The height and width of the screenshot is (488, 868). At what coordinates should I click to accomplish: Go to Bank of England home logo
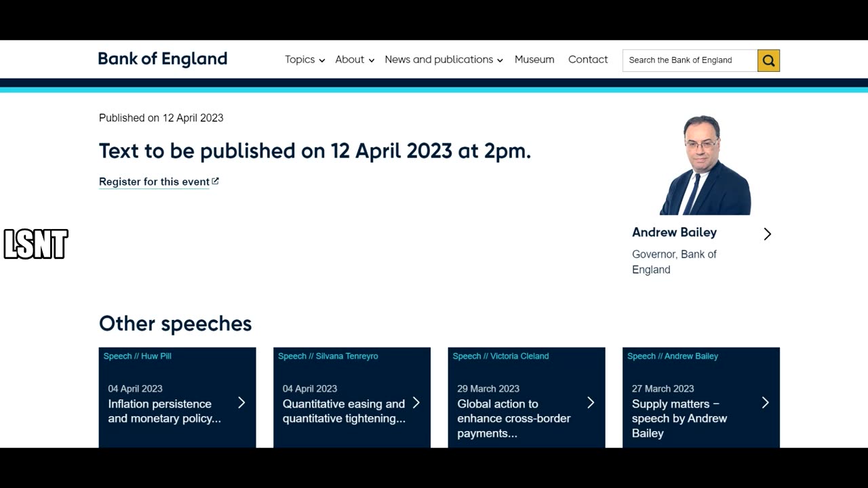point(163,59)
